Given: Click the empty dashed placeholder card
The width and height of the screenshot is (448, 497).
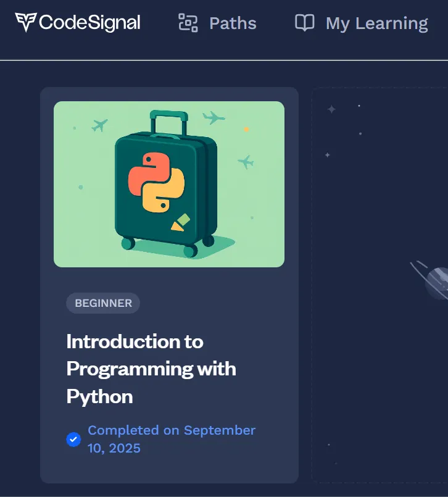Looking at the screenshot, I should click(x=380, y=285).
